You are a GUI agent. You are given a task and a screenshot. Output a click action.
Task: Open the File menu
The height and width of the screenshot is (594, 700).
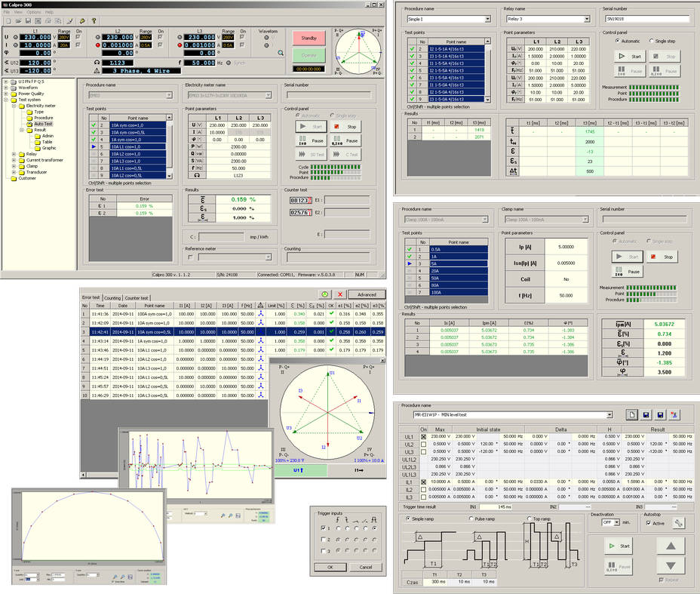6,12
